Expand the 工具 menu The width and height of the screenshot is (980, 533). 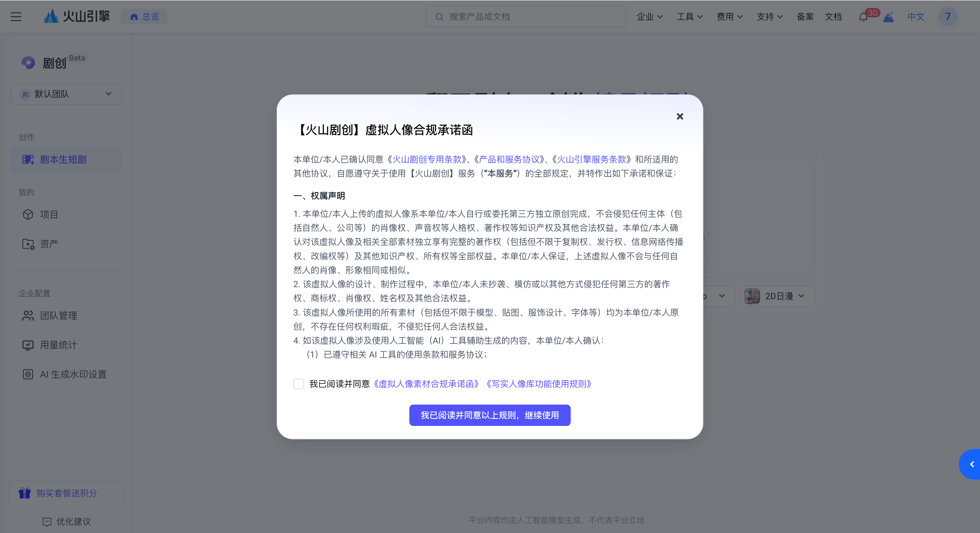[x=690, y=17]
